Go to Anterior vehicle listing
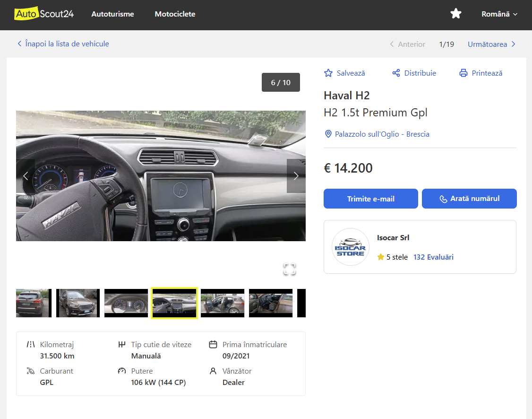 [x=407, y=44]
